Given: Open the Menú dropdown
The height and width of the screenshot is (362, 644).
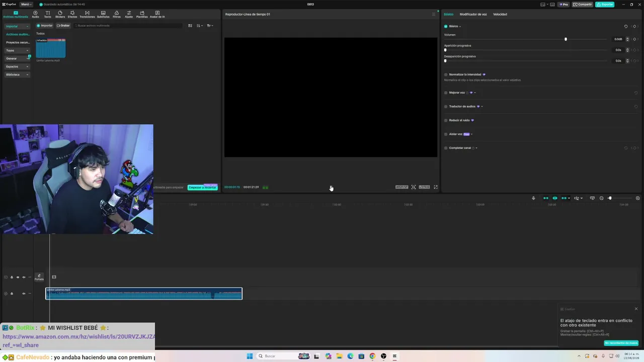Looking at the screenshot, I should point(25,5).
